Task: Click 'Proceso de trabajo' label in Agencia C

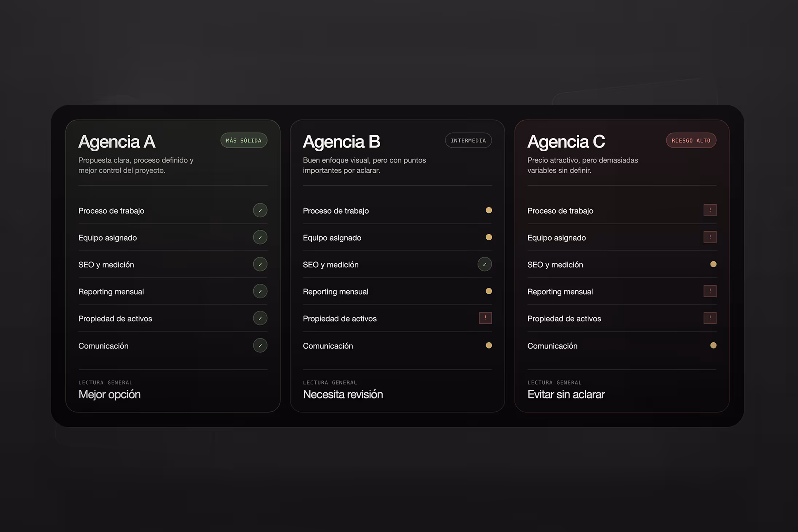Action: [560, 211]
